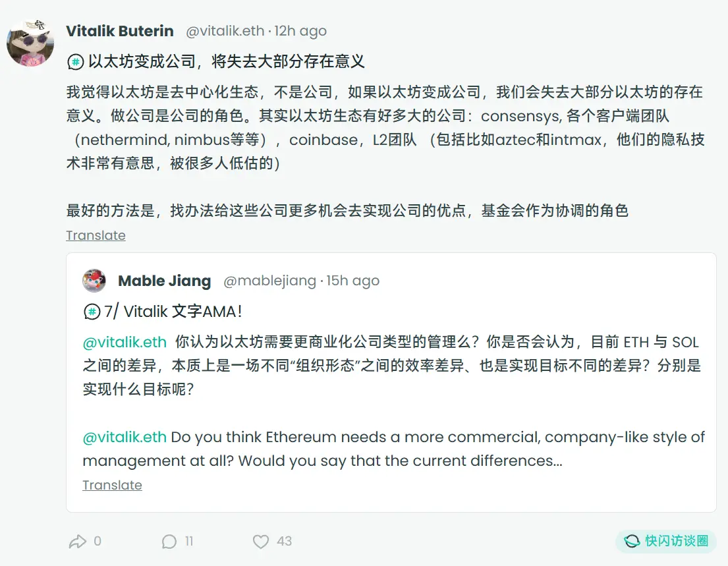Image resolution: width=728 pixels, height=566 pixels.
Task: Click hashtag icon beside main post title
Action: pyautogui.click(x=76, y=63)
